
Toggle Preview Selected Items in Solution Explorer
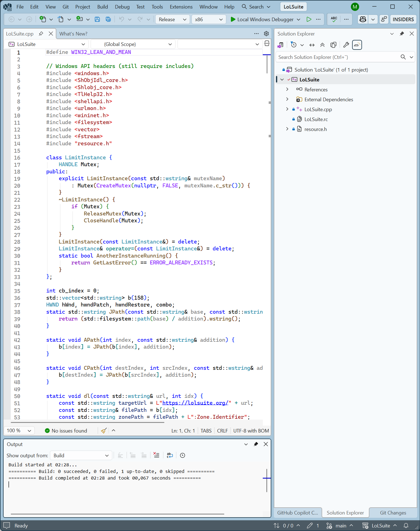pos(357,45)
